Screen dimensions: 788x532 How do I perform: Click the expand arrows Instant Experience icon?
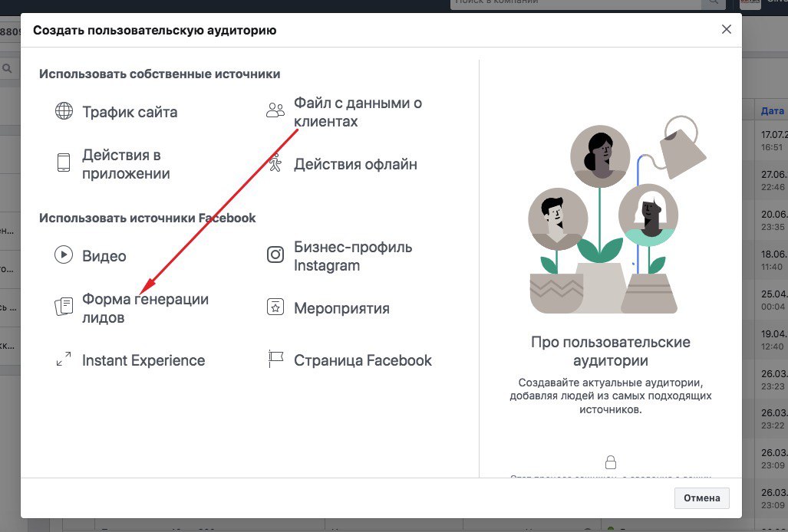point(64,359)
